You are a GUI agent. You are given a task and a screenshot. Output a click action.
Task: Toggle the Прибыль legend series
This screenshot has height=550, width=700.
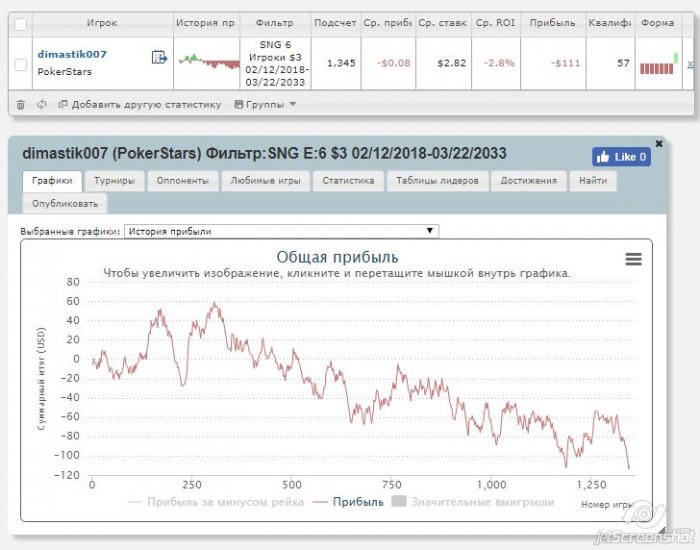pos(348,502)
